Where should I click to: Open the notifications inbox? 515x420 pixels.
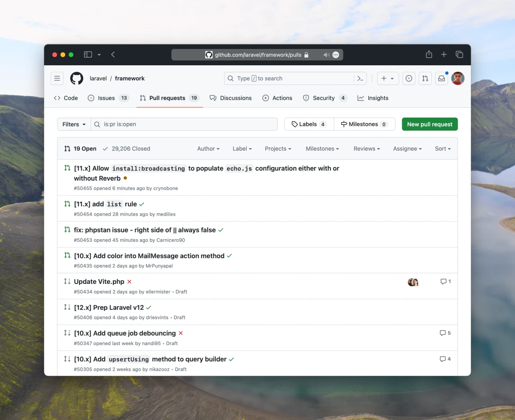[x=441, y=79]
